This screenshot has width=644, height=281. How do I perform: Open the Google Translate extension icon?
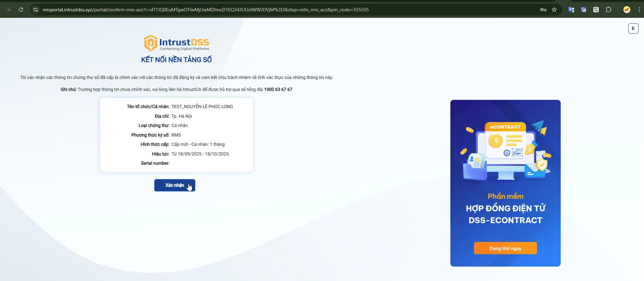571,10
